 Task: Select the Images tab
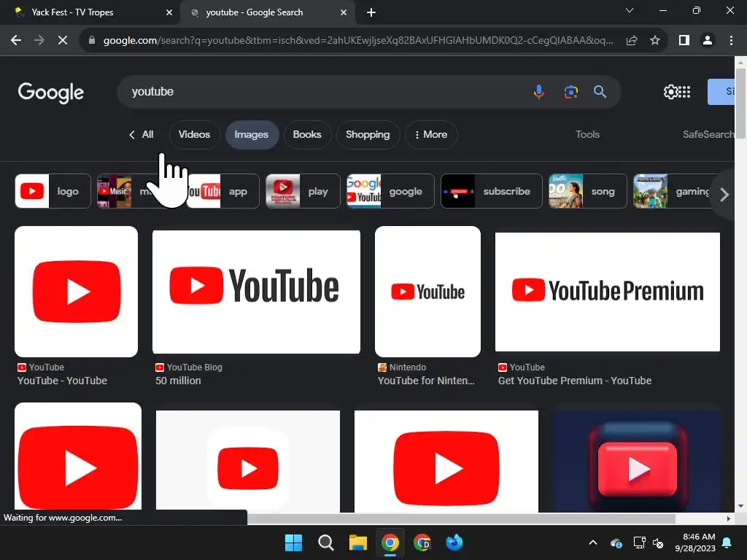[x=251, y=135]
